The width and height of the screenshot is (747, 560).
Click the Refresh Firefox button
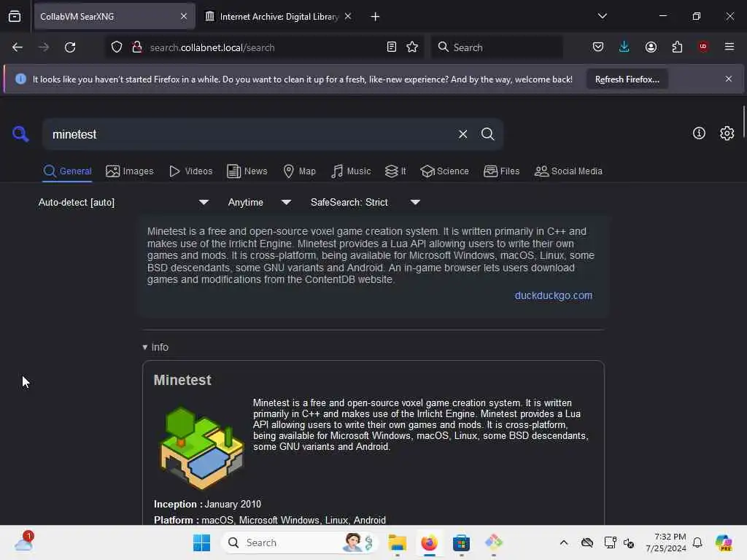pyautogui.click(x=627, y=79)
